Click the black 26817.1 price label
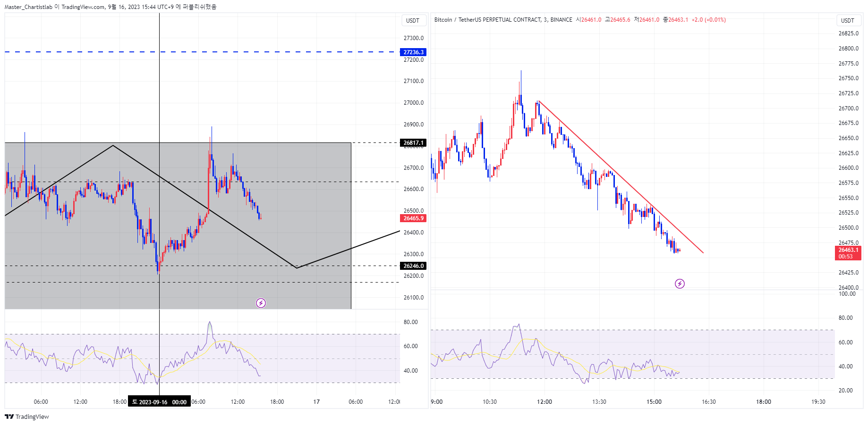This screenshot has height=425, width=868. click(x=413, y=142)
